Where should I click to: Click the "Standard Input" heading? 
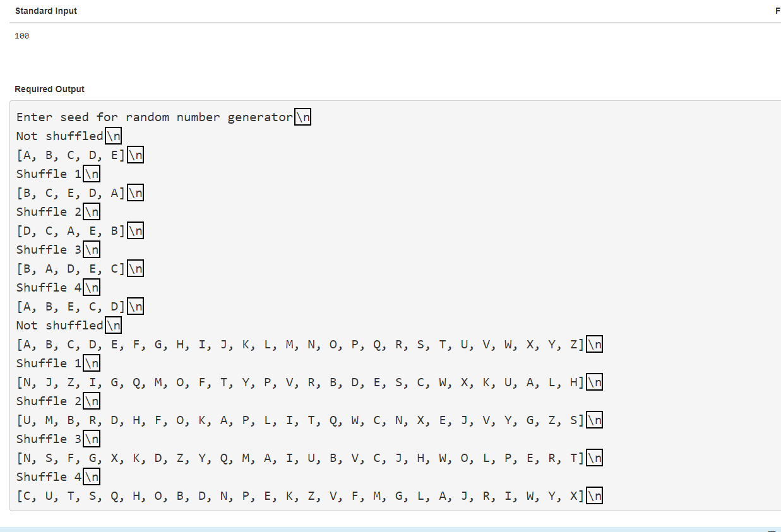46,11
